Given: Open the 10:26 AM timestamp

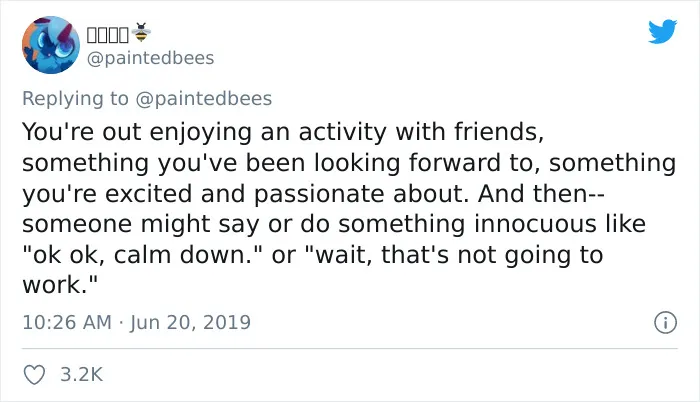Looking at the screenshot, I should pyautogui.click(x=67, y=322).
